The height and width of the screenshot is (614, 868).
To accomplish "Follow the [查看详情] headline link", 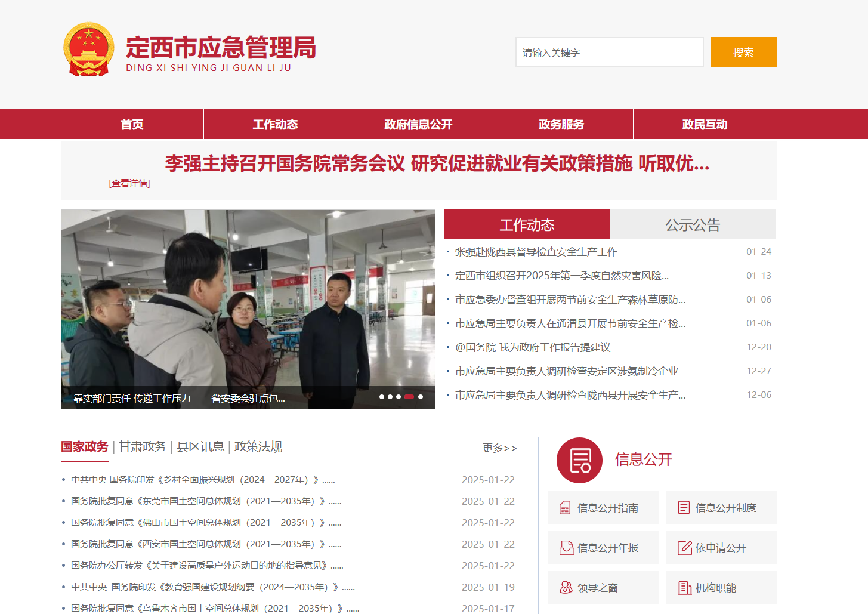I will point(129,183).
